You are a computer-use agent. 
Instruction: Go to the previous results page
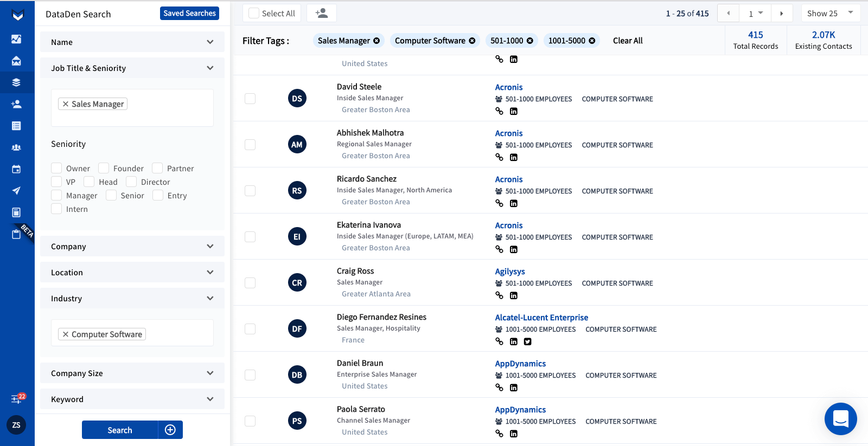[x=728, y=13]
